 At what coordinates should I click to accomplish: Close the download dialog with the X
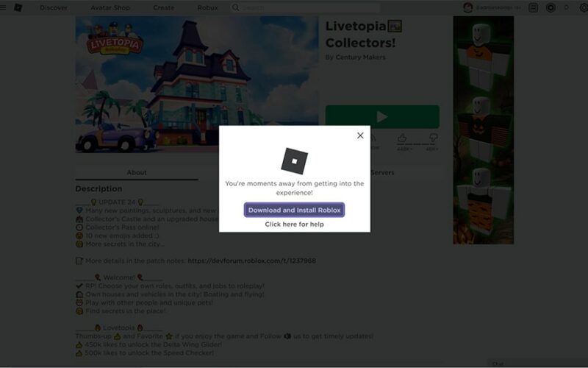pyautogui.click(x=360, y=135)
